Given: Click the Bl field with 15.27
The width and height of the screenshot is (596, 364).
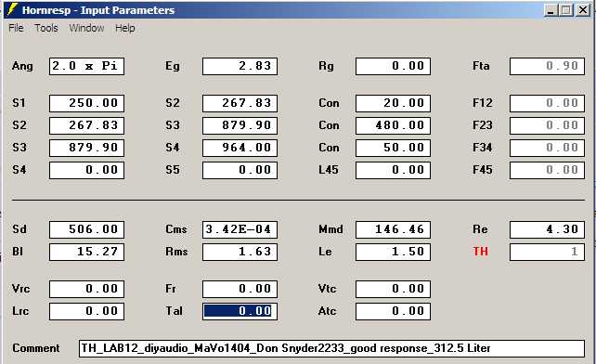Looking at the screenshot, I should [x=86, y=252].
